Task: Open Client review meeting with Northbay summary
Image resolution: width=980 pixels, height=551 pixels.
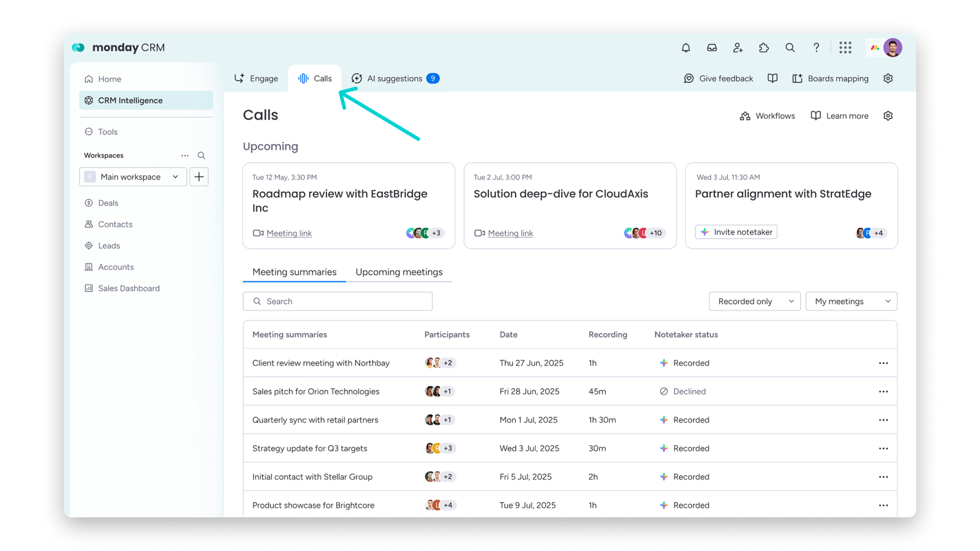Action: pos(321,363)
